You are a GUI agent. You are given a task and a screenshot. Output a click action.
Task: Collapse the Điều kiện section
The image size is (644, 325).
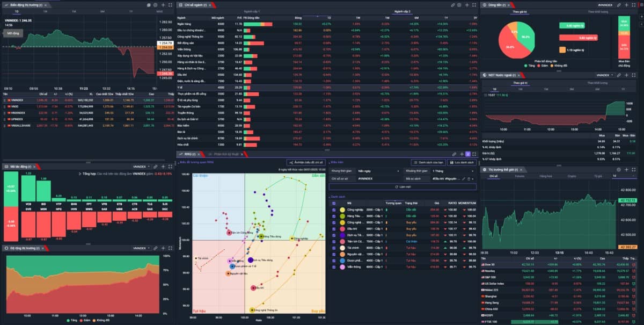pos(336,162)
